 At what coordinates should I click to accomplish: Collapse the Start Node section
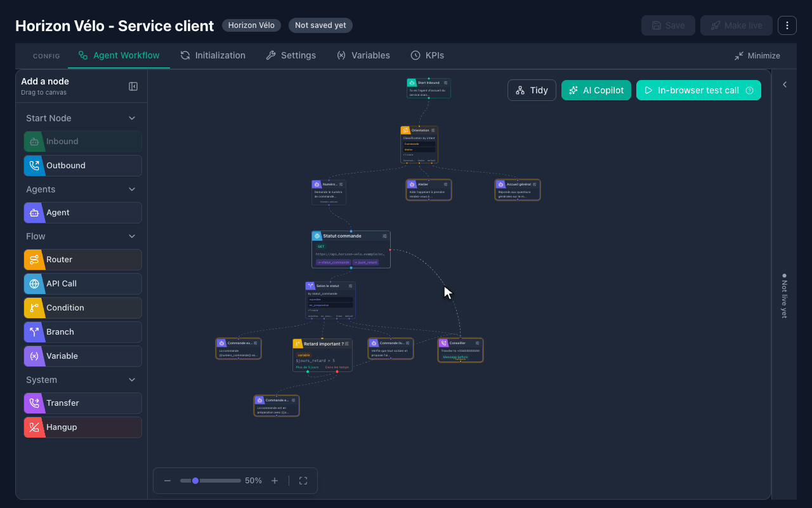tap(132, 118)
